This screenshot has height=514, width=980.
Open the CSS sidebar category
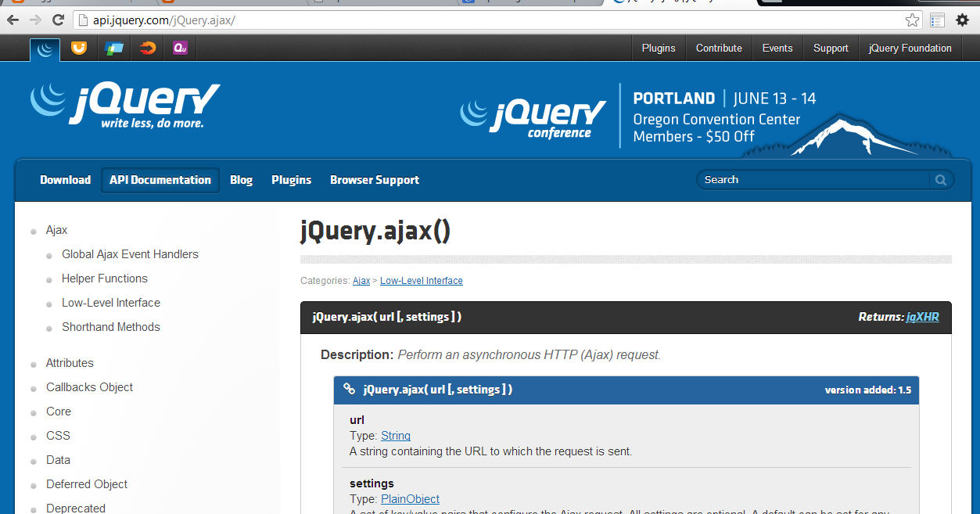pyautogui.click(x=58, y=436)
